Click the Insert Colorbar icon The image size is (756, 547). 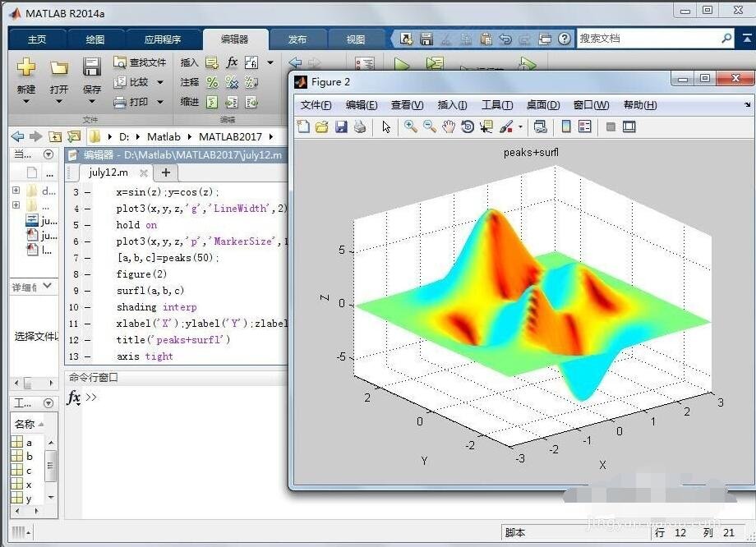pos(565,126)
